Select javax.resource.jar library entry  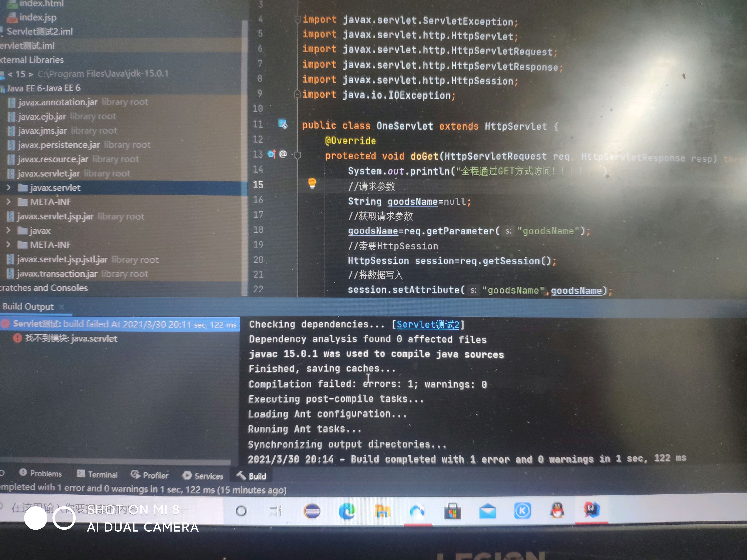click(x=73, y=159)
